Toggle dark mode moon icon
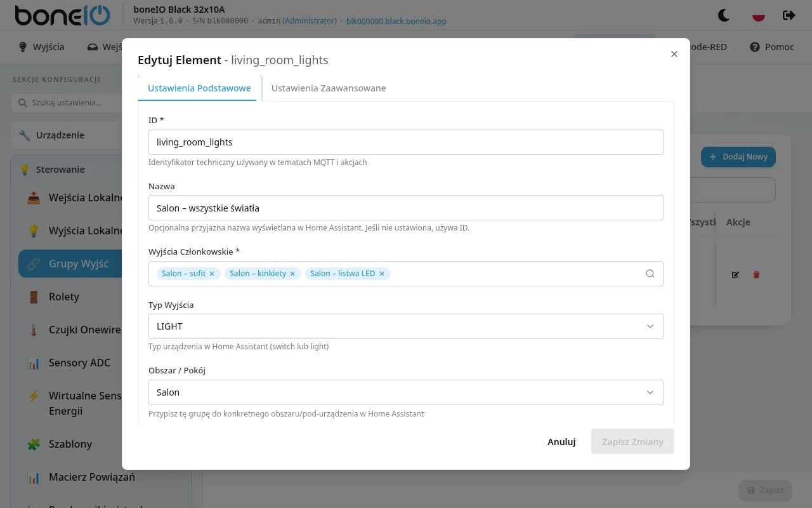 click(x=723, y=15)
